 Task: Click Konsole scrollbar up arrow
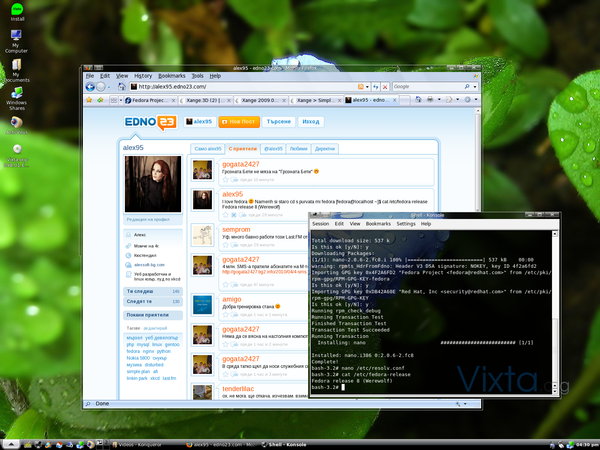coord(555,233)
